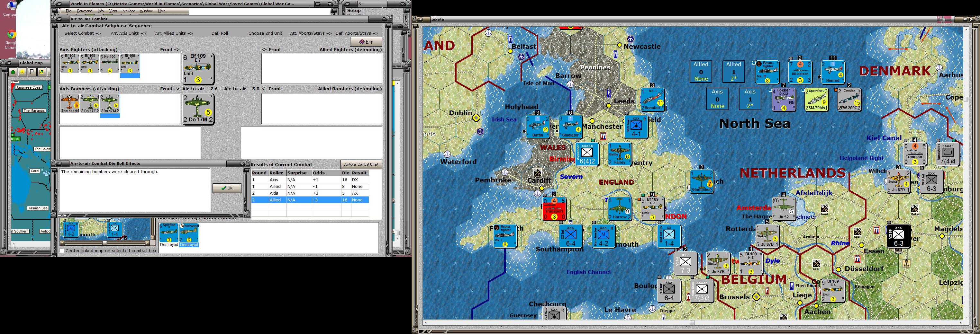
Task: Click the Ju 52 transport counter near Amsterdam
Action: pos(784,209)
